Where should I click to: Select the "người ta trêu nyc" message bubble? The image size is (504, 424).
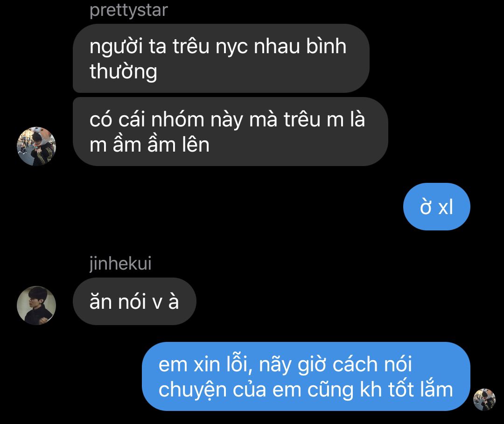[221, 58]
